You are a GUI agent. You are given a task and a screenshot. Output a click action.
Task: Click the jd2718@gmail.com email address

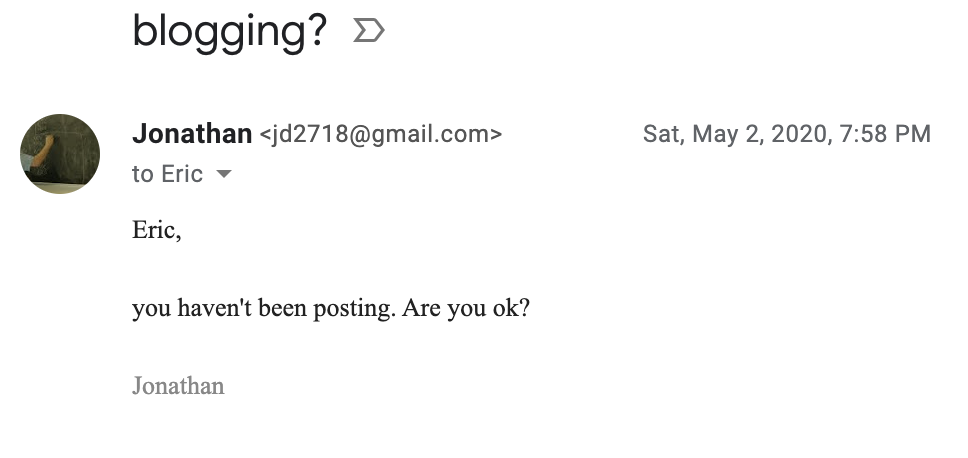(381, 134)
